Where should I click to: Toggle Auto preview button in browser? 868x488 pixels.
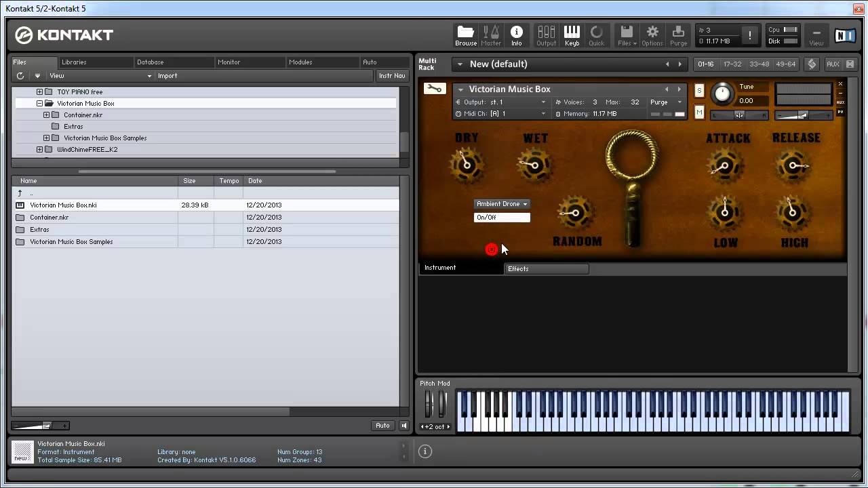(382, 426)
